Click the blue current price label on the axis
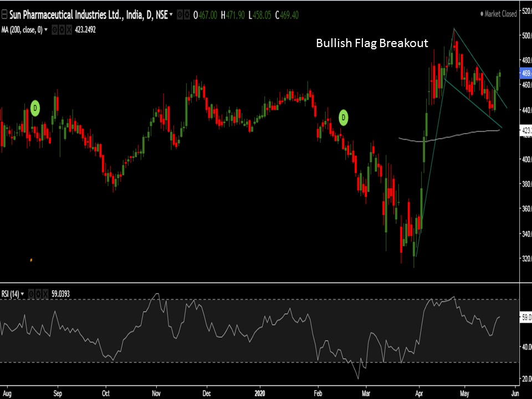This screenshot has height=399, width=532. coord(526,73)
